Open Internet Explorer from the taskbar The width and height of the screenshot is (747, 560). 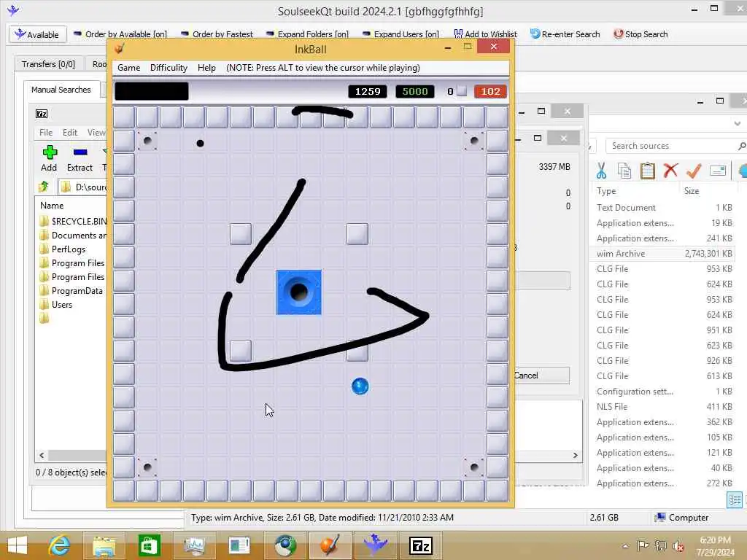(59, 545)
